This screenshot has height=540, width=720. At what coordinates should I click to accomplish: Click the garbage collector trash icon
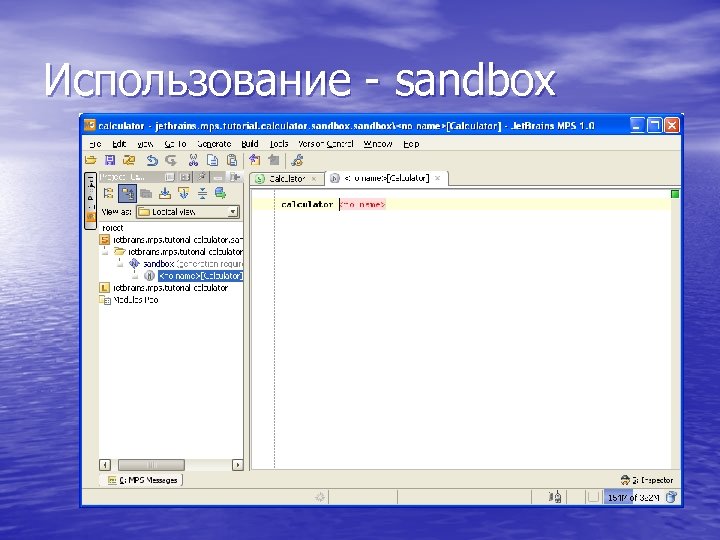click(671, 497)
